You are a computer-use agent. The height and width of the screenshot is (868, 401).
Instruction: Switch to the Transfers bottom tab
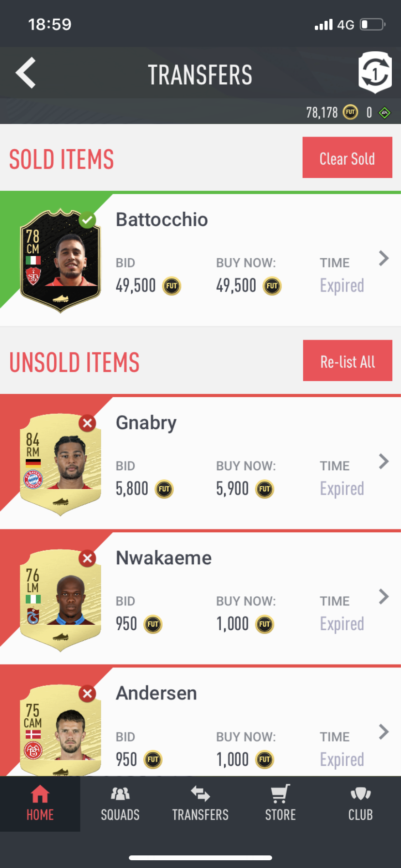coord(200,804)
